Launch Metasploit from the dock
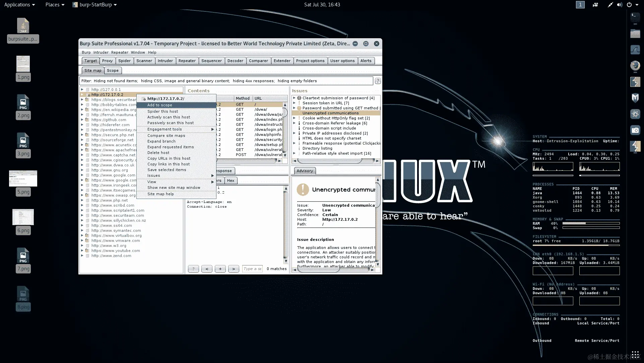 pyautogui.click(x=635, y=98)
